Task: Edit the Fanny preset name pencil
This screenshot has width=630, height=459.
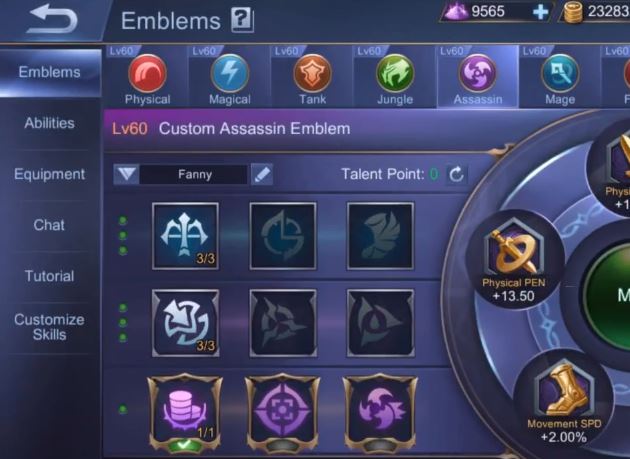Action: point(262,174)
